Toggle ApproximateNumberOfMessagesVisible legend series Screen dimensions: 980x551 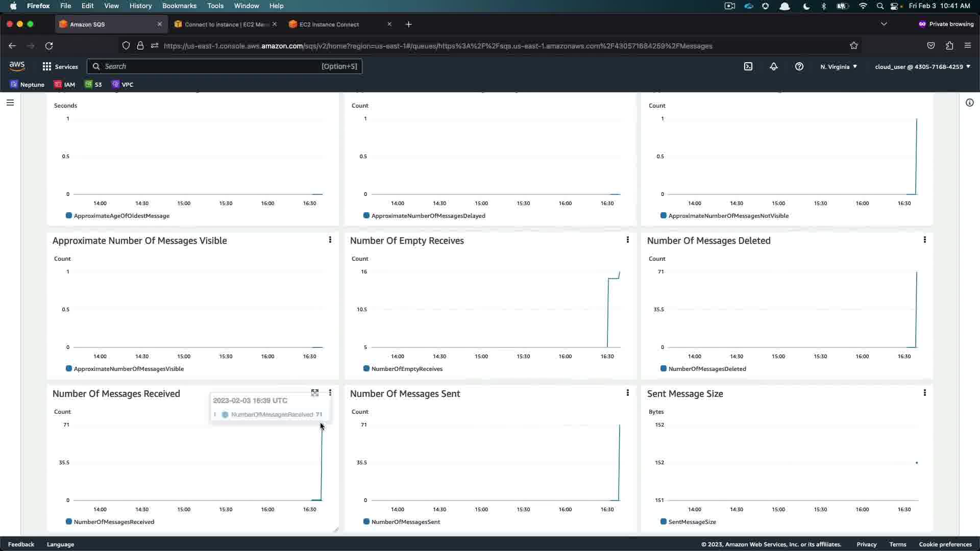(128, 369)
